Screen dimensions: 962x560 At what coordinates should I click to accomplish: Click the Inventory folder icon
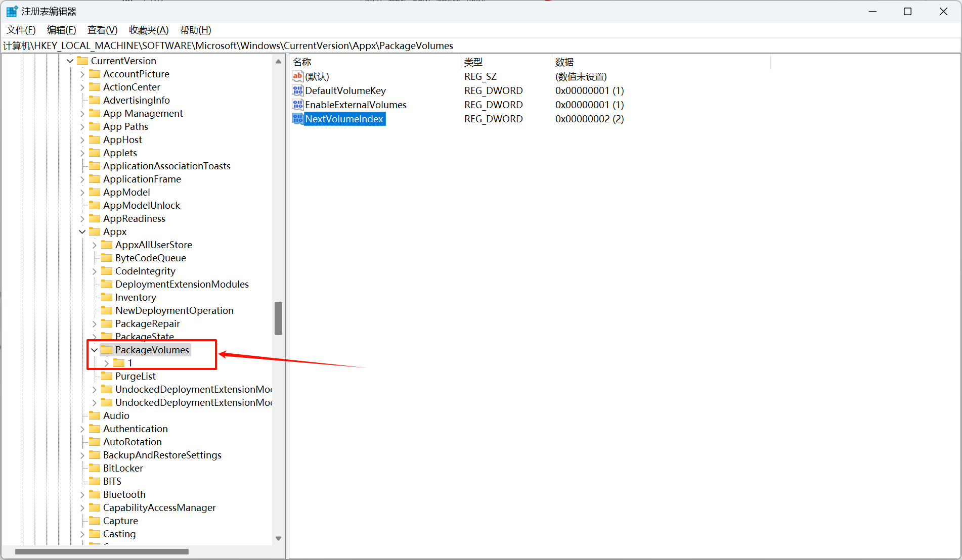coord(107,297)
